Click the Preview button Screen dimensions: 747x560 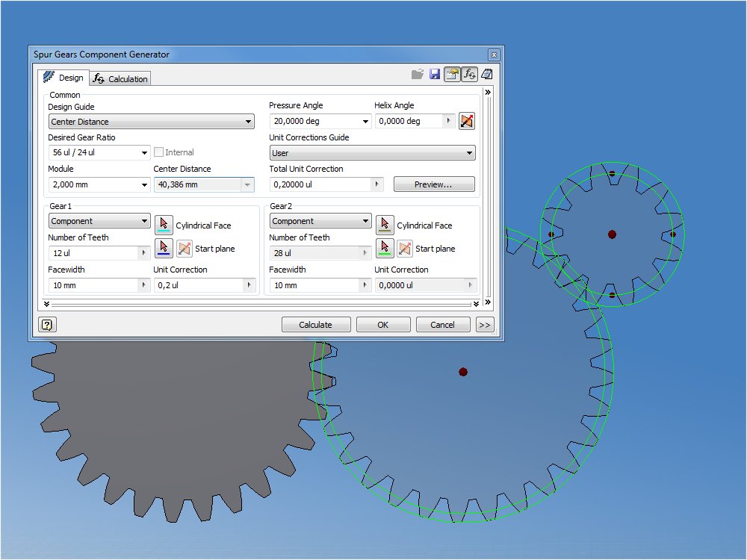(434, 184)
